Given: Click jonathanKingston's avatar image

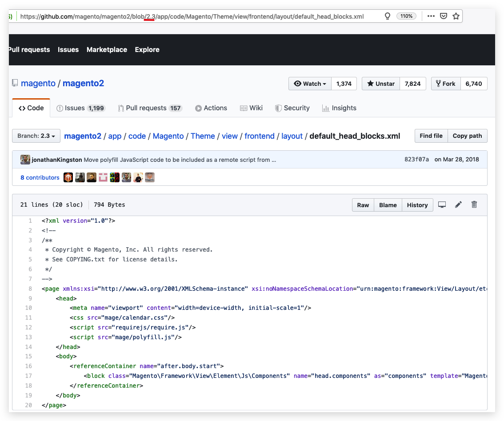Looking at the screenshot, I should point(25,160).
